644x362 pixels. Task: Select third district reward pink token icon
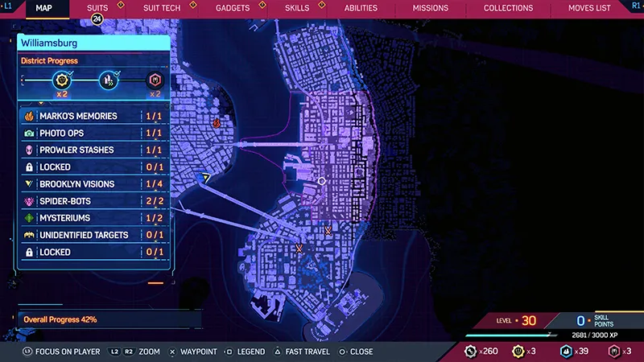tap(155, 80)
